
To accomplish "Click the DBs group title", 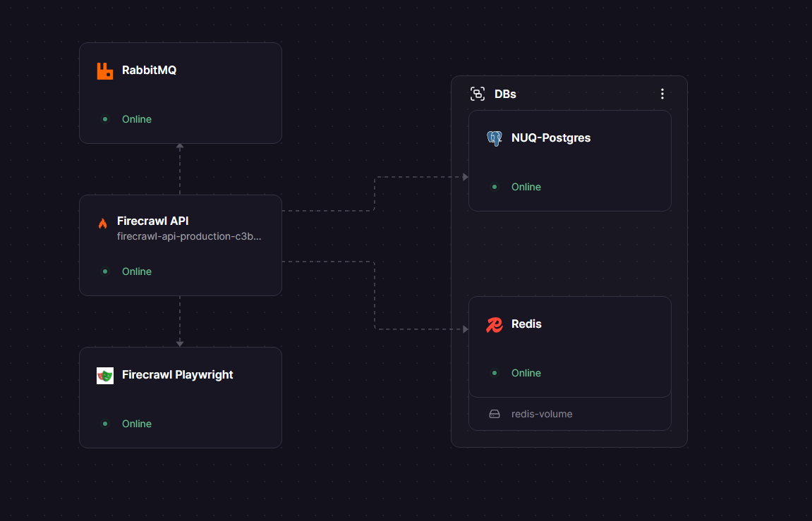I will [505, 94].
